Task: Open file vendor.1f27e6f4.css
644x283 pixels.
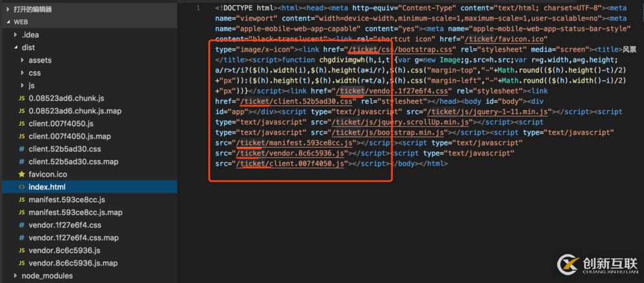Action: point(65,225)
